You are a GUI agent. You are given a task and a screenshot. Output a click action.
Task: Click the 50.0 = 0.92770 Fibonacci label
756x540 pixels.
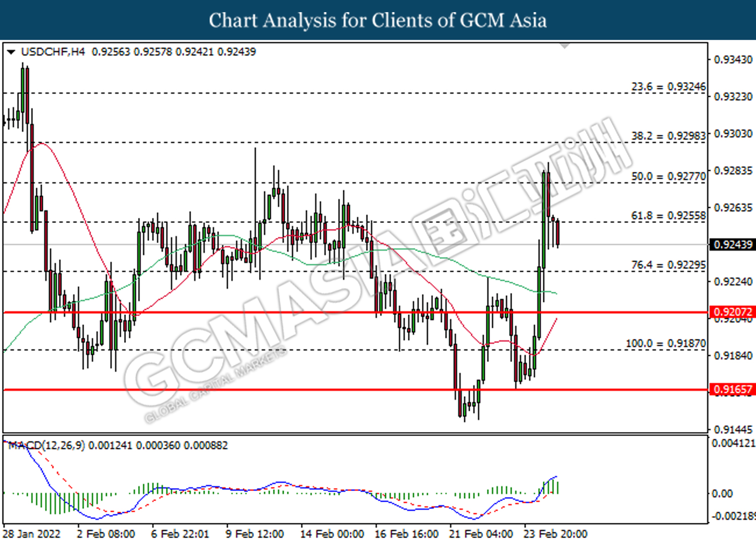(668, 176)
